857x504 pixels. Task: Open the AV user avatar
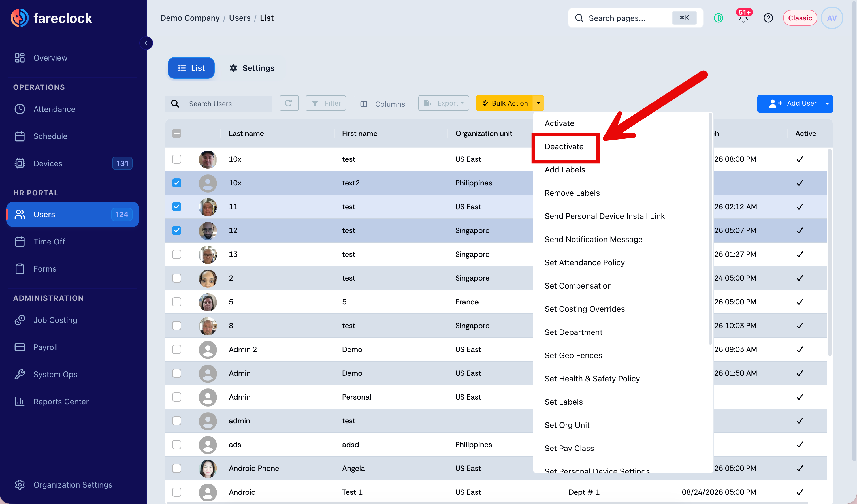click(x=832, y=18)
